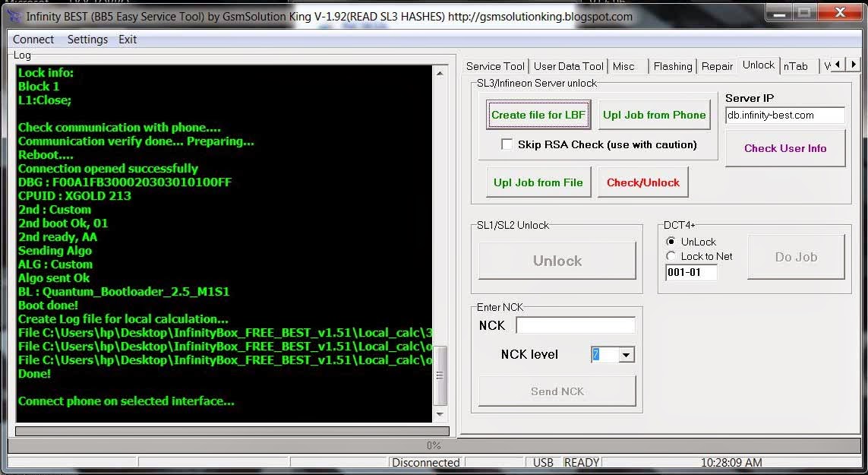Viewport: 868px width, 475px height.
Task: Click the log vertical scrollbar thumb
Action: pyautogui.click(x=440, y=375)
